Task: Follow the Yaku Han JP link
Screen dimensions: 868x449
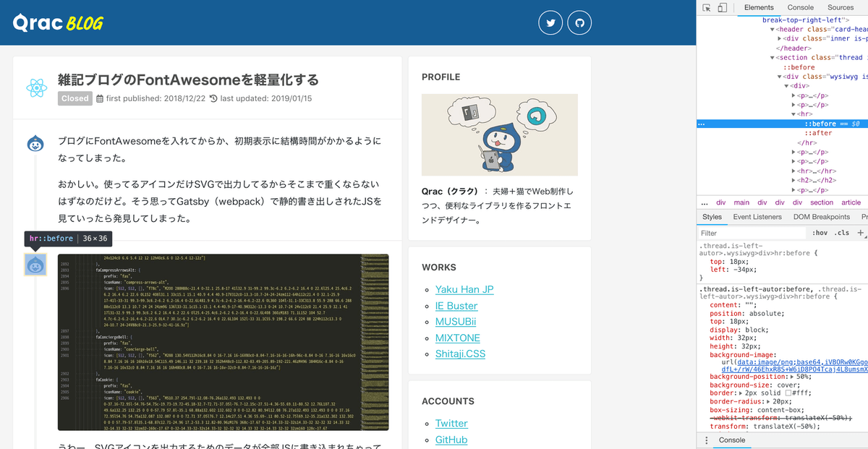Action: tap(464, 289)
